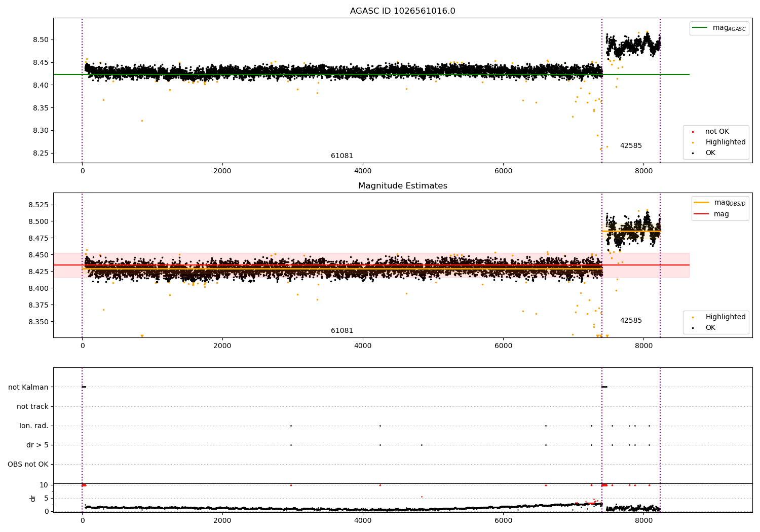Click the "Magnitude Estimates" plot title

pos(402,186)
